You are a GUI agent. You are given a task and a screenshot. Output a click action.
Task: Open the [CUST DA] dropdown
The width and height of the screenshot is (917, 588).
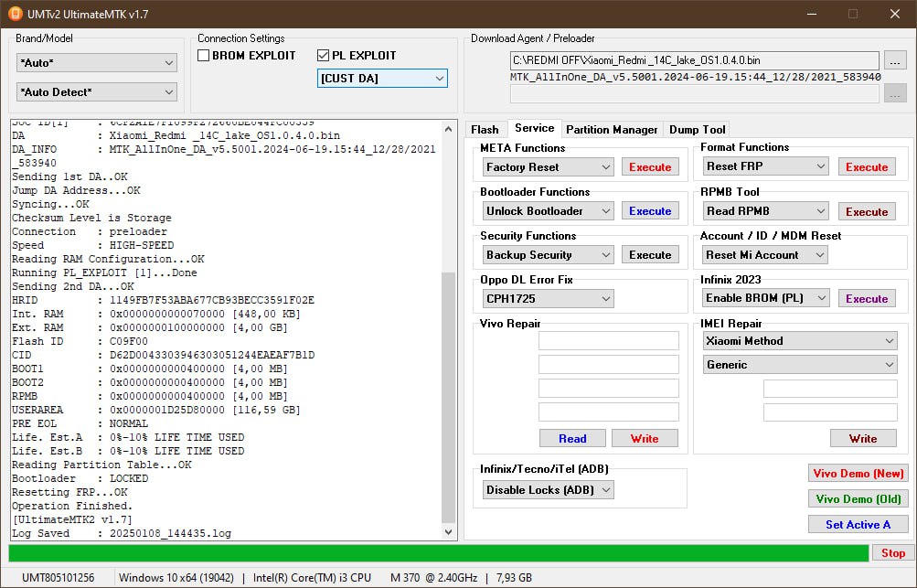[382, 79]
